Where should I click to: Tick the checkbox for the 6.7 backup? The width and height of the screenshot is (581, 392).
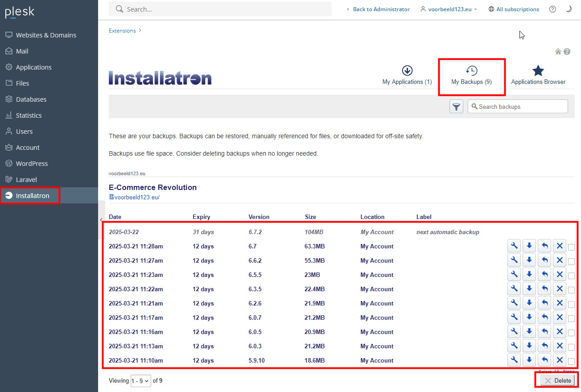[572, 248]
